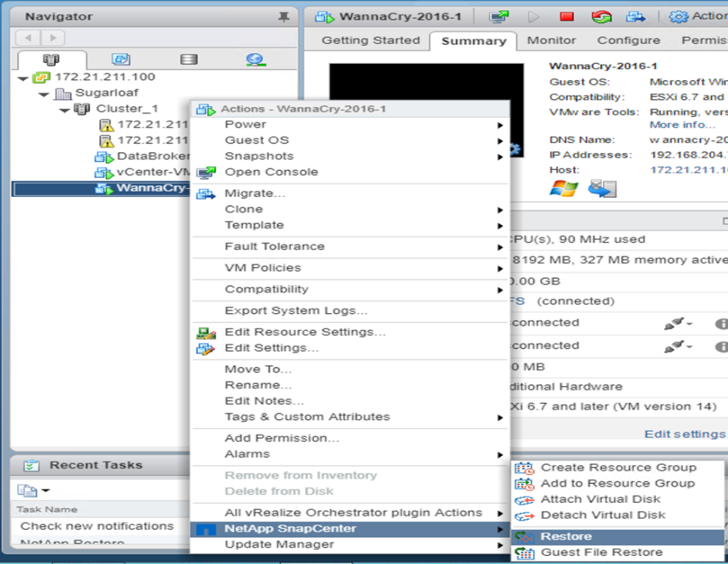728x564 pixels.
Task: Open the NetApp SnapCenter submenu
Action: tap(349, 529)
